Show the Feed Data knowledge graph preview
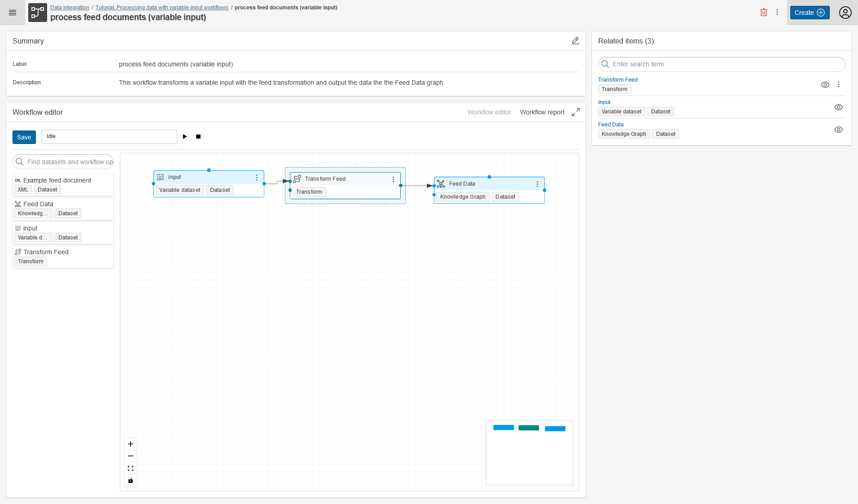This screenshot has height=504, width=858. [839, 130]
